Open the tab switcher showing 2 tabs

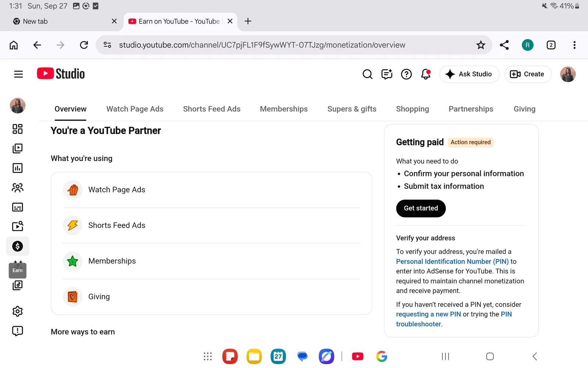click(x=551, y=45)
